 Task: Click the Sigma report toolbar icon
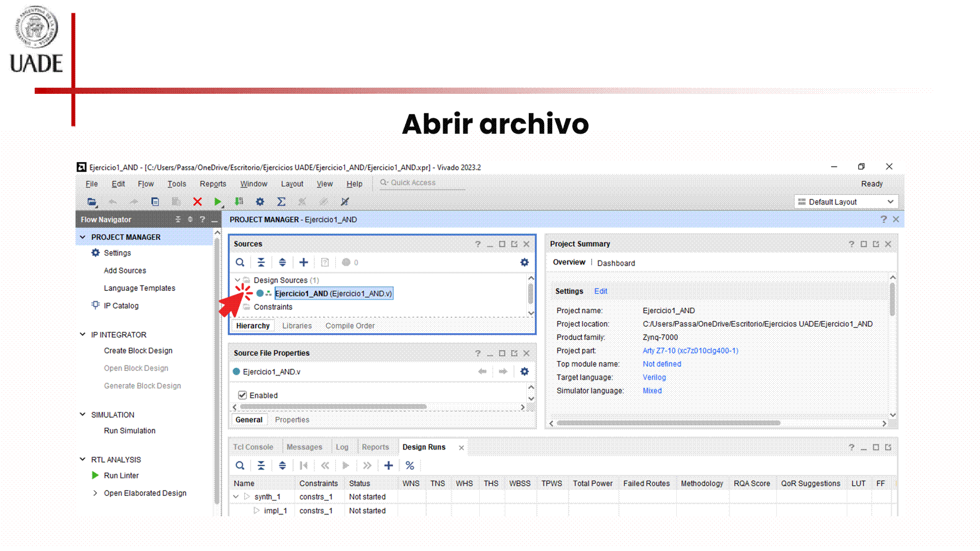(x=281, y=202)
